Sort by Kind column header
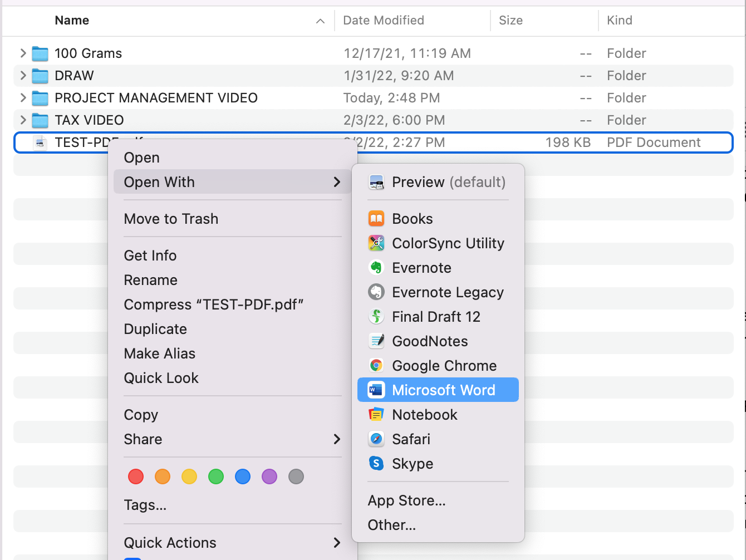This screenshot has height=560, width=746. [x=620, y=21]
